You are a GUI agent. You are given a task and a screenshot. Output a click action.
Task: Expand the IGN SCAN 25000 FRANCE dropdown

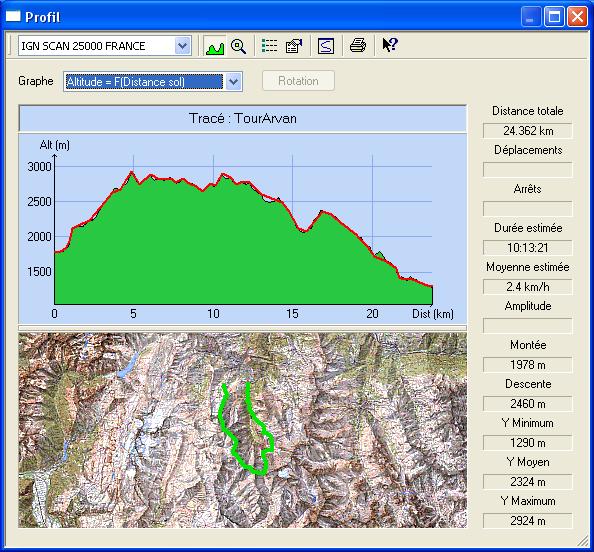point(183,46)
